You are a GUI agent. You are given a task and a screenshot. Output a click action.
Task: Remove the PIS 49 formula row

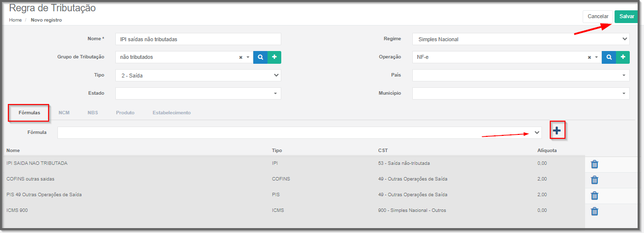(594, 196)
